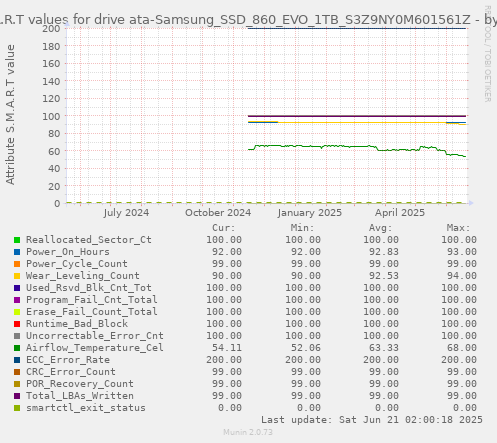Click Wear_Leveling_Count average value 92.53
The height and width of the screenshot is (443, 497).
pyautogui.click(x=384, y=276)
